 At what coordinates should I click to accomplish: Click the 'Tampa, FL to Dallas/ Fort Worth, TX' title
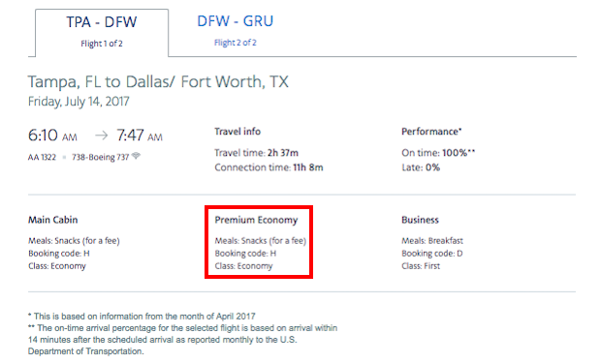coord(158,82)
